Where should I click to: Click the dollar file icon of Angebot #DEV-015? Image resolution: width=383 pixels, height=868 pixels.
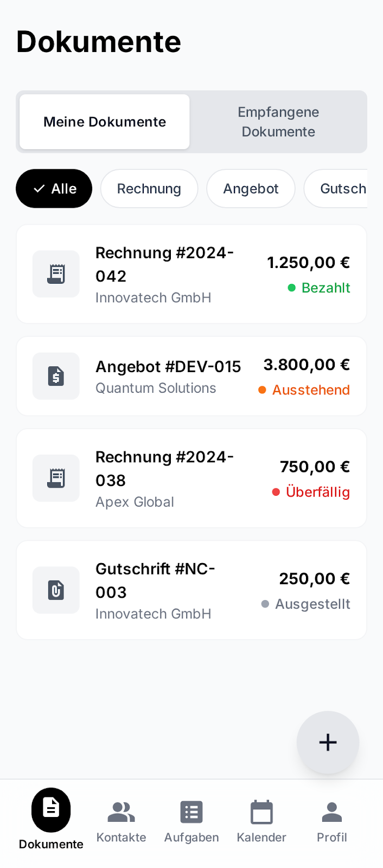point(56,376)
